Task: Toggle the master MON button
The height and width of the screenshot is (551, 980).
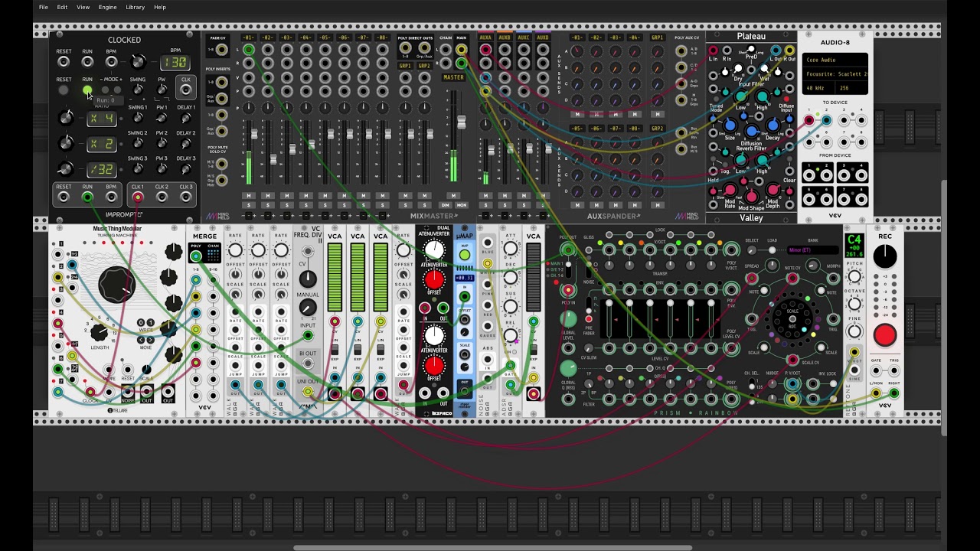Action: point(462,205)
